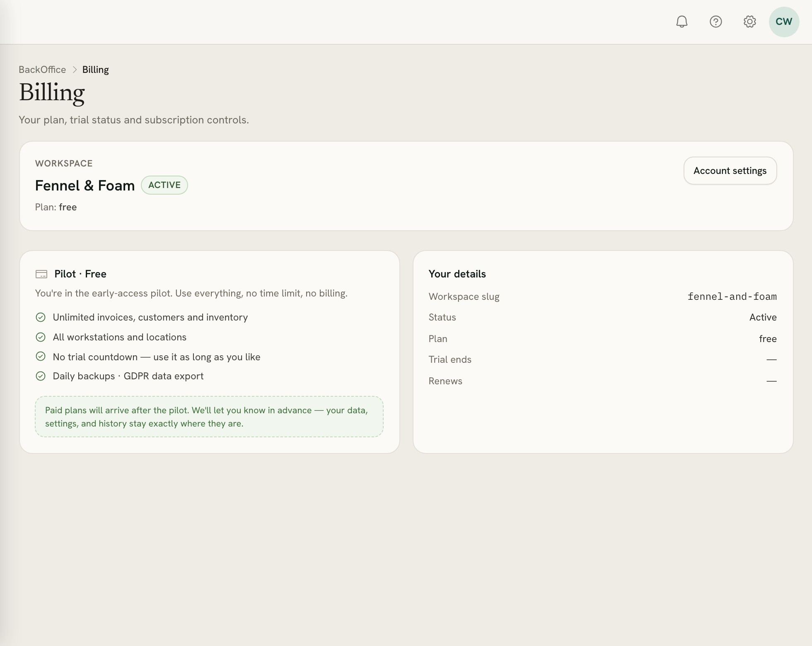Click the Plan: free line under workspace
The height and width of the screenshot is (646, 812).
tap(56, 207)
